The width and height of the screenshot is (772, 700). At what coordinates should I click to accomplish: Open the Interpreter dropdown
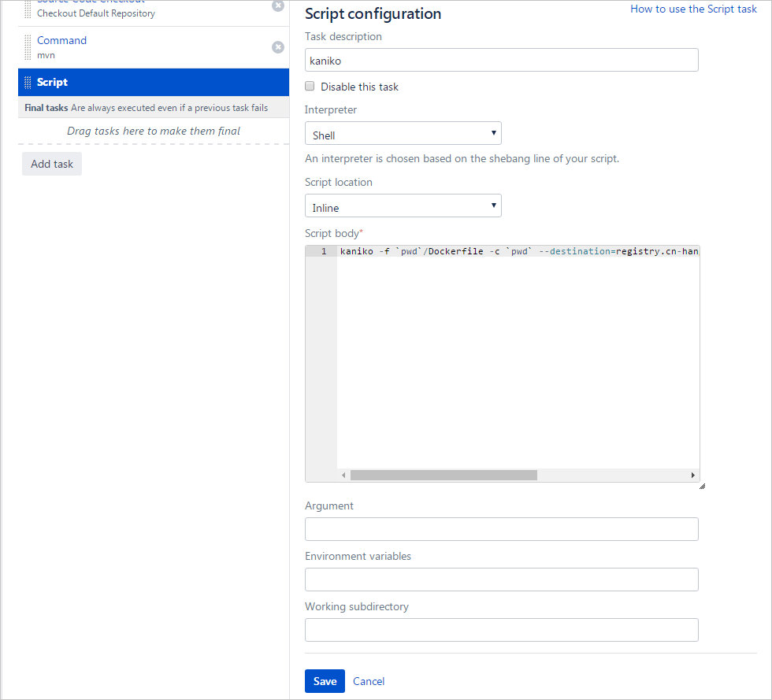click(x=403, y=133)
